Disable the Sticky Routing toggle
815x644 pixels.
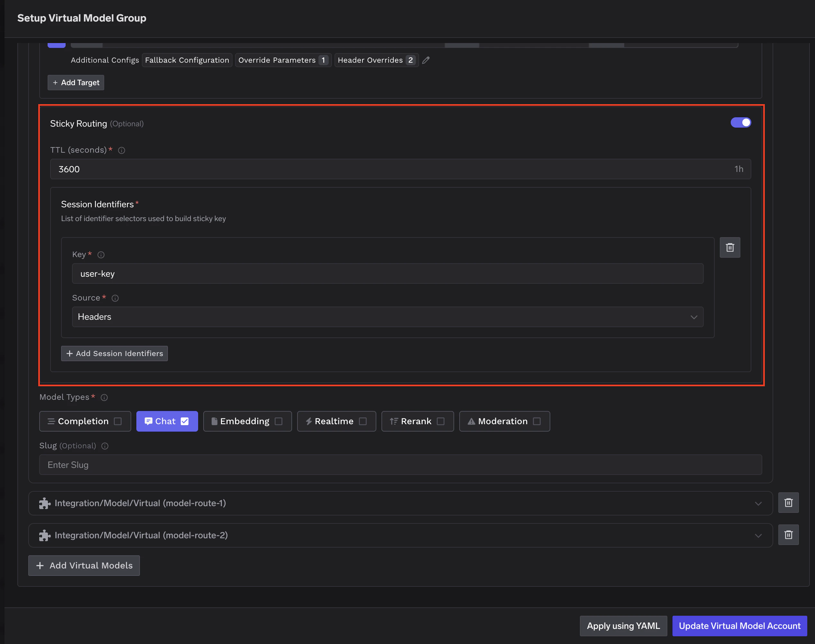click(x=740, y=122)
